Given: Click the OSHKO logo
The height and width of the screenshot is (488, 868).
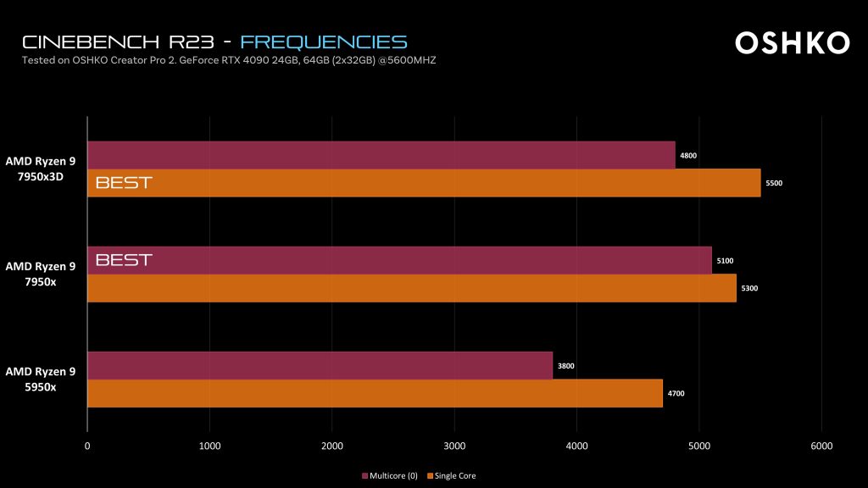Looking at the screenshot, I should click(792, 43).
